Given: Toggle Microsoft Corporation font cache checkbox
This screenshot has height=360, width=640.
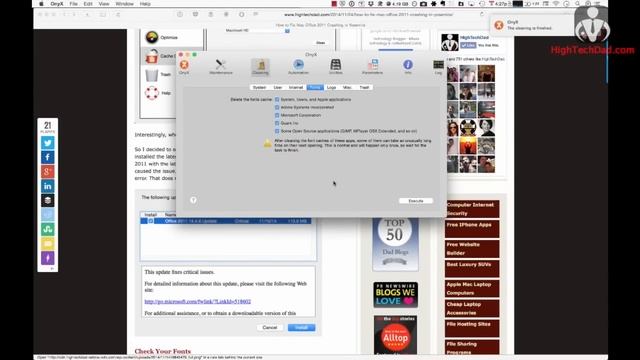Looking at the screenshot, I should [x=277, y=115].
